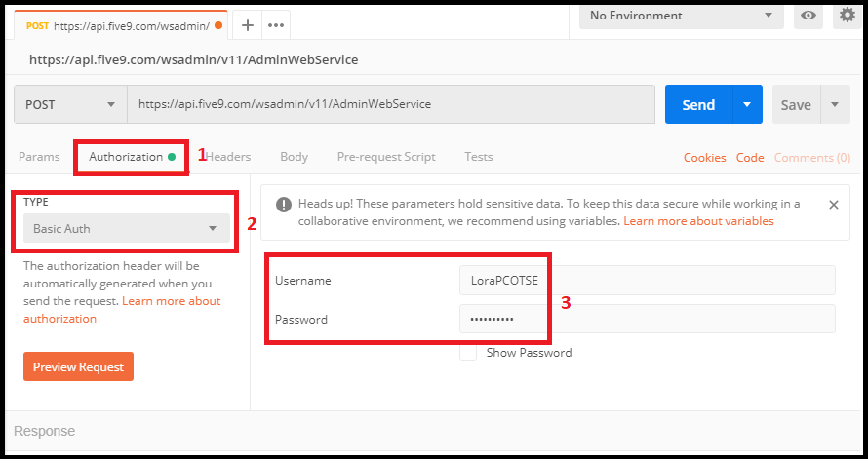
Task: Click the Save button
Action: click(x=796, y=104)
